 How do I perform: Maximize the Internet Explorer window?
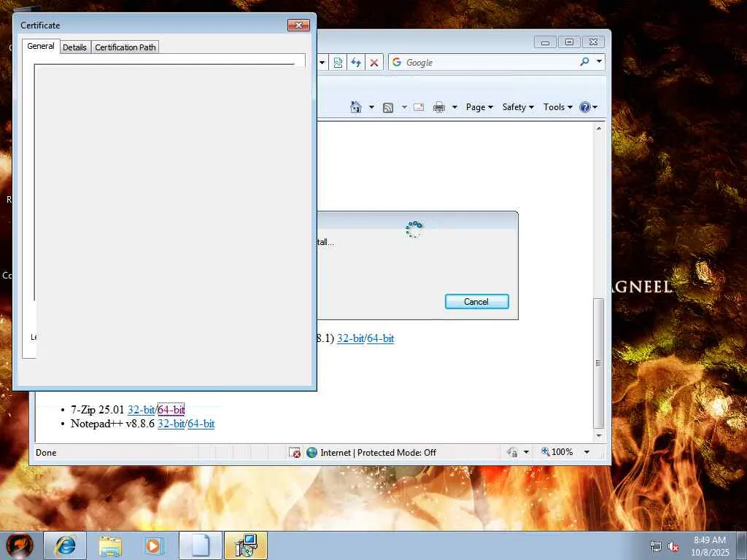(x=569, y=42)
